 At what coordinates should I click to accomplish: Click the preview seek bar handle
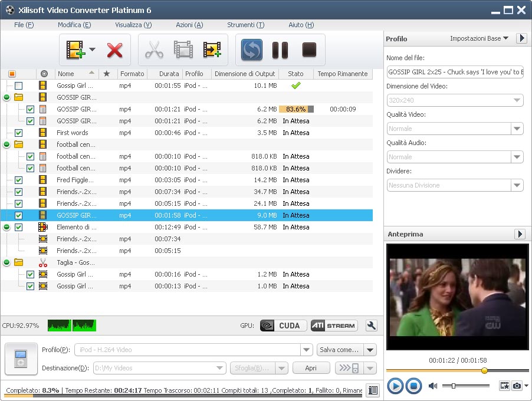[x=484, y=370]
